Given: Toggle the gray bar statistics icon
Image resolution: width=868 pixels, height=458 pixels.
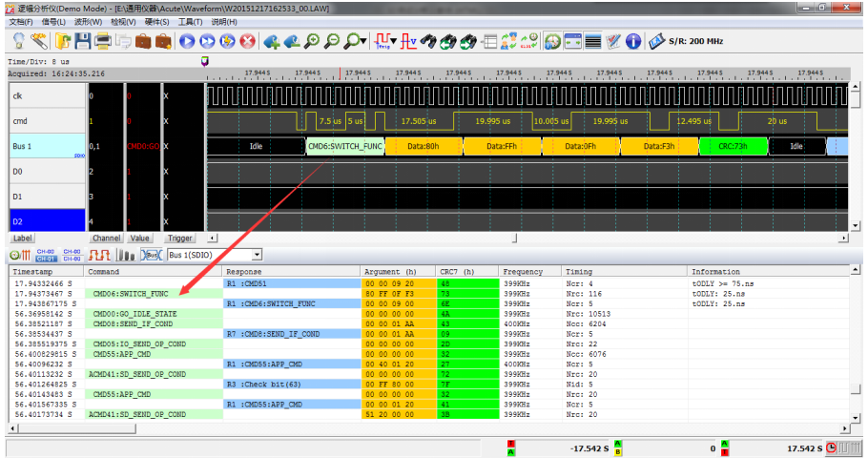Looking at the screenshot, I should [x=126, y=255].
